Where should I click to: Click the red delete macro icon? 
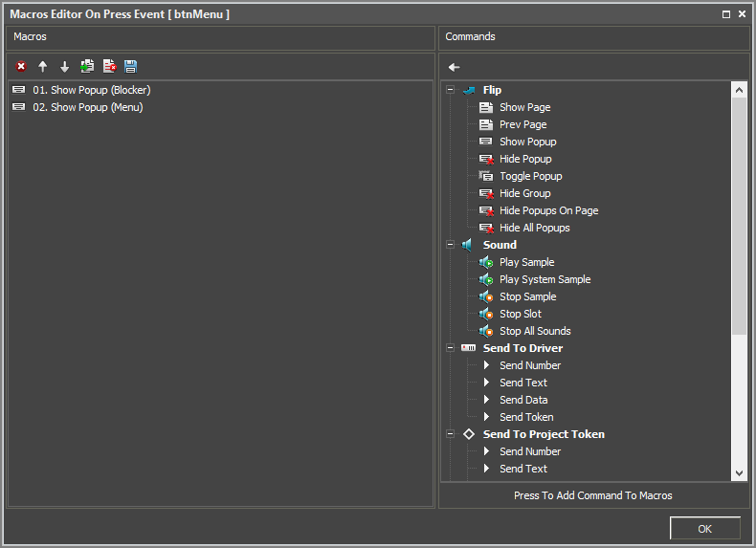(21, 67)
